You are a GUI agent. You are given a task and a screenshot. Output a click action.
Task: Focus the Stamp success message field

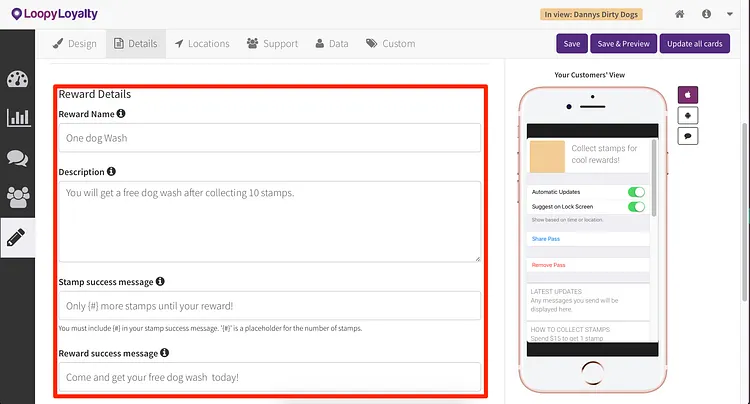[x=269, y=306]
